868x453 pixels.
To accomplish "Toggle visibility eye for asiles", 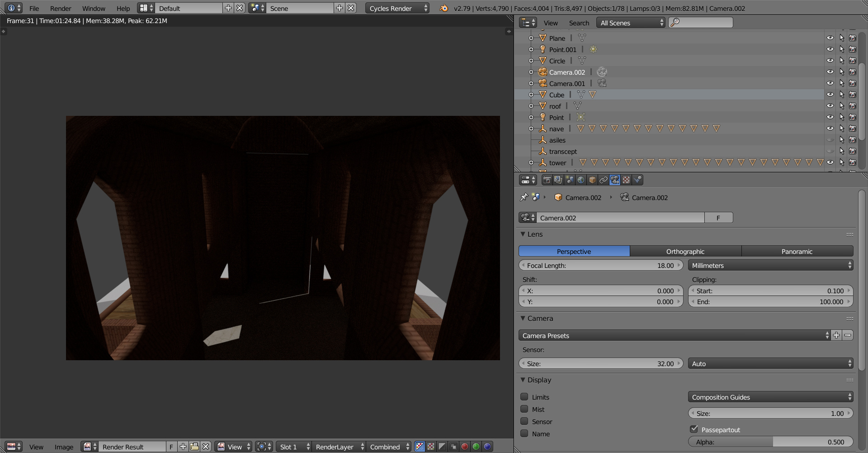I will [x=830, y=140].
